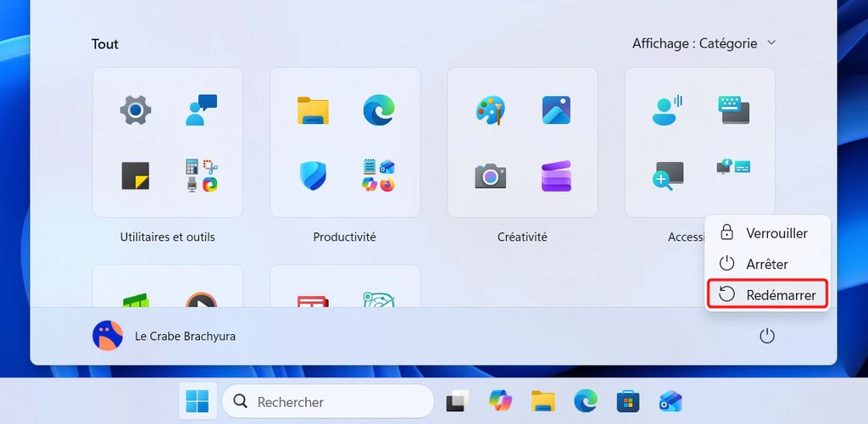Select Redémarrer to restart
Screen dimensions: 868x424
[767, 295]
